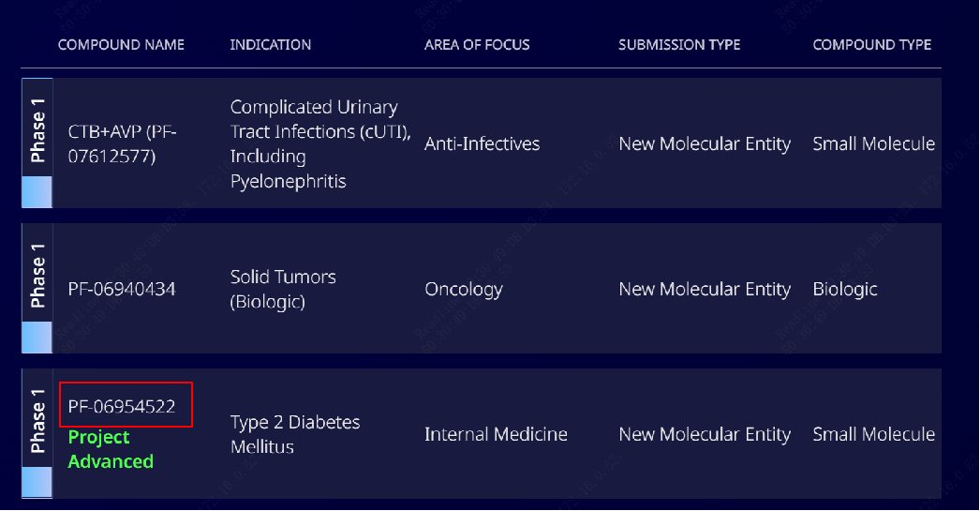Click the blue phase bar under first Phase 1
This screenshot has height=511, width=980.
click(x=37, y=191)
